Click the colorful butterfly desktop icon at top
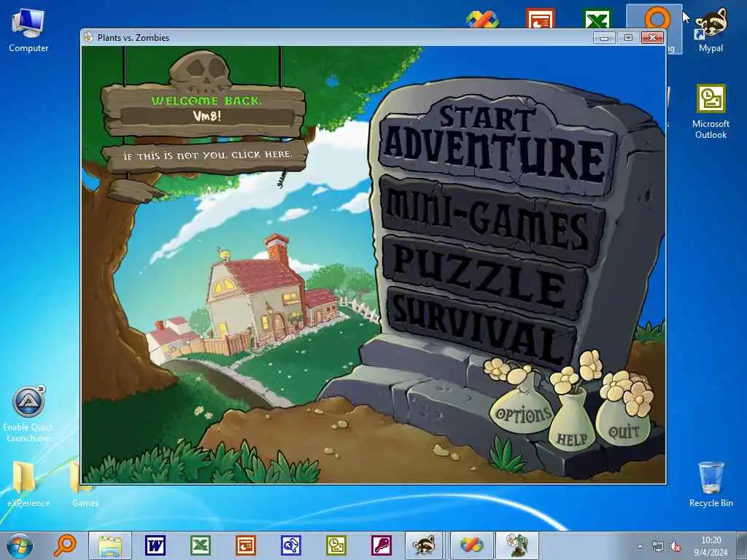This screenshot has height=560, width=747. (482, 19)
